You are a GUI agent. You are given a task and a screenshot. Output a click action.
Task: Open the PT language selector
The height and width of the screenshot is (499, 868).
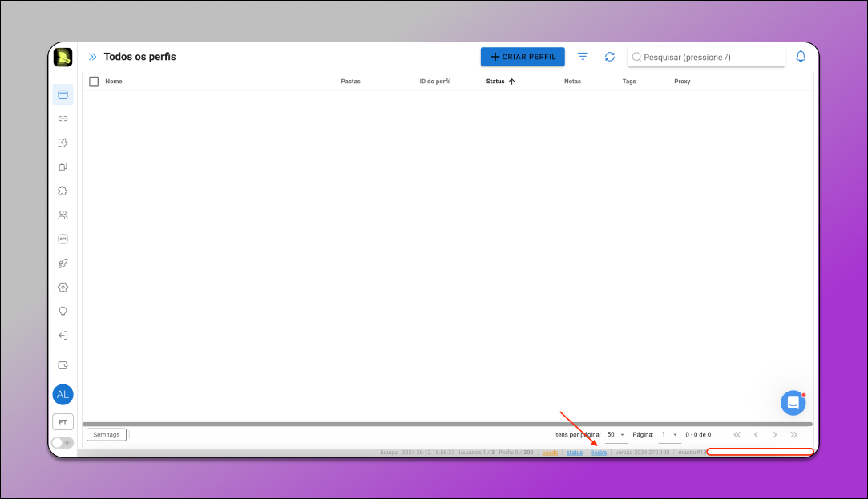[x=63, y=421]
